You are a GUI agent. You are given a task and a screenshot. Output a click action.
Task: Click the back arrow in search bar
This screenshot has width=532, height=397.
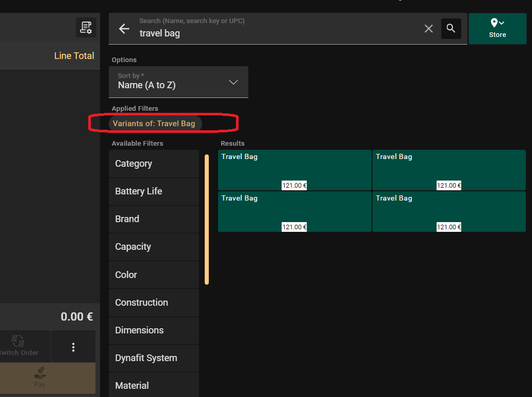click(x=124, y=29)
